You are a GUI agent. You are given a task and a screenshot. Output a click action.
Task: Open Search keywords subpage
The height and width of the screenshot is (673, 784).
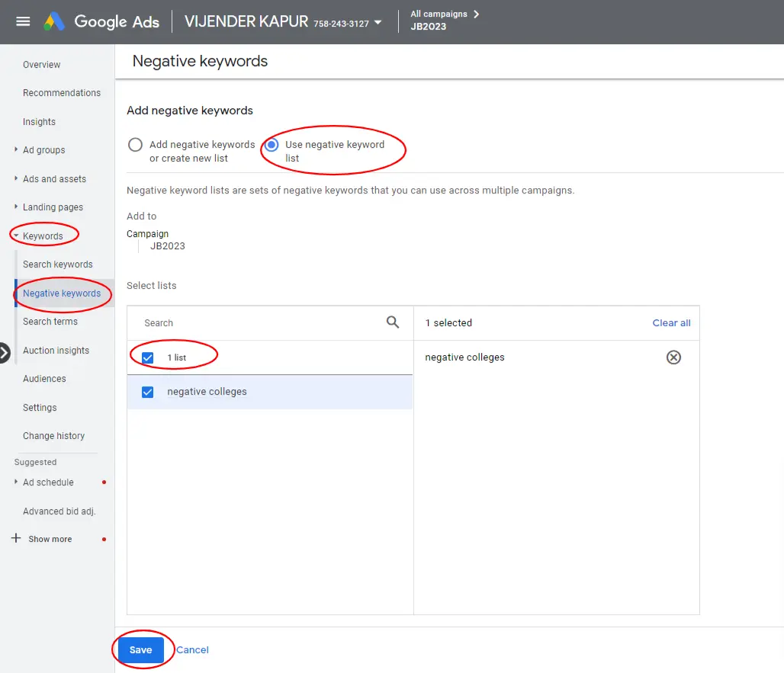[57, 264]
